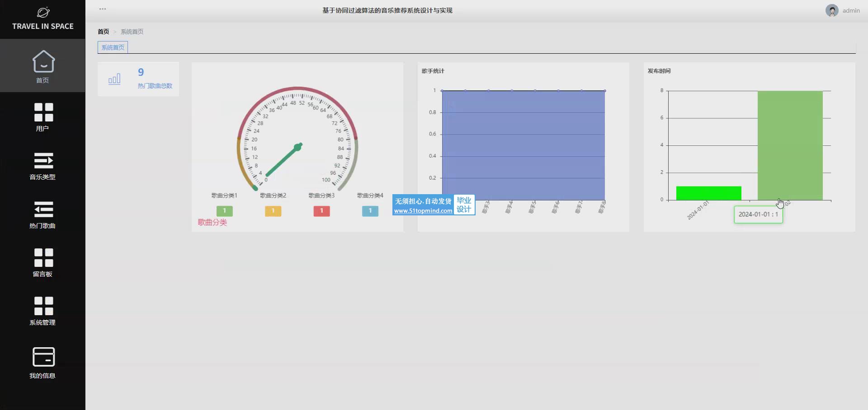Select the 用户 sidebar menu label
Viewport: 868px width, 410px height.
(x=42, y=129)
